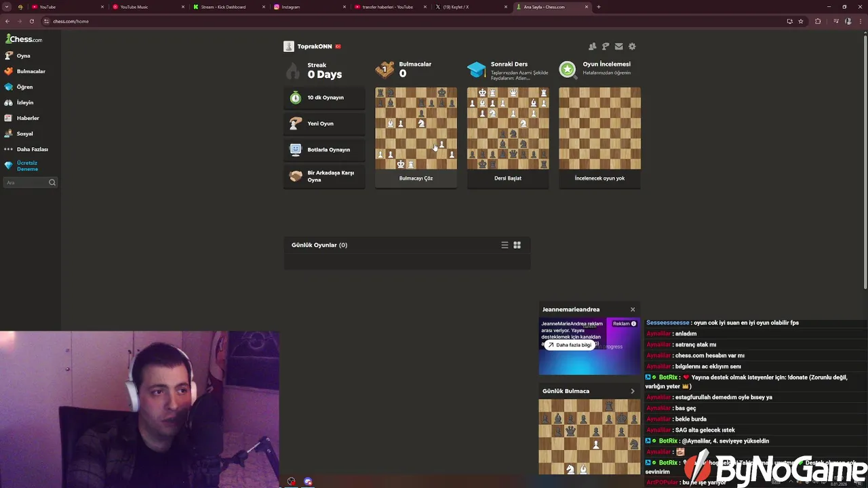868x488 pixels.
Task: Click the Daha fazla bilgi button
Action: (x=570, y=345)
